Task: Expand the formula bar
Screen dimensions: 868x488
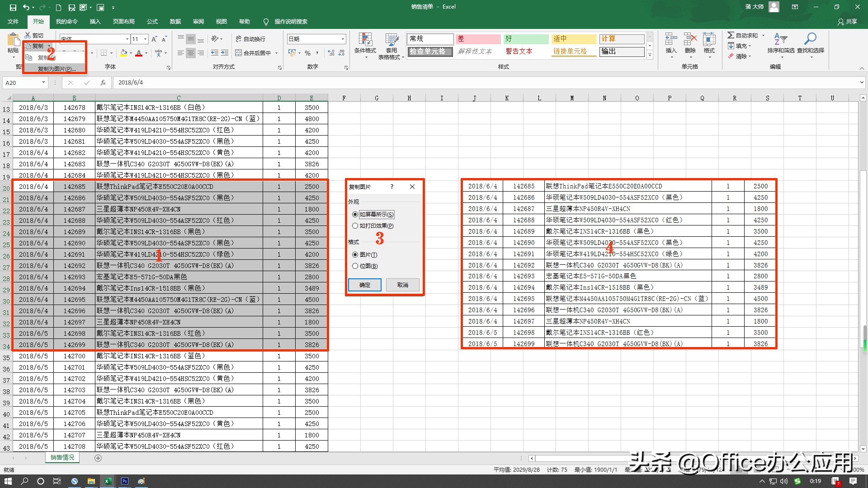Action: (x=862, y=83)
